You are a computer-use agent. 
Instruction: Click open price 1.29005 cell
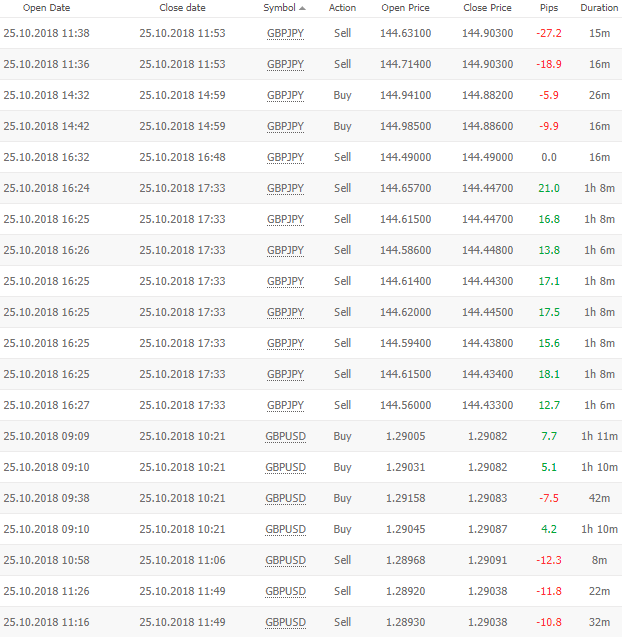point(405,436)
